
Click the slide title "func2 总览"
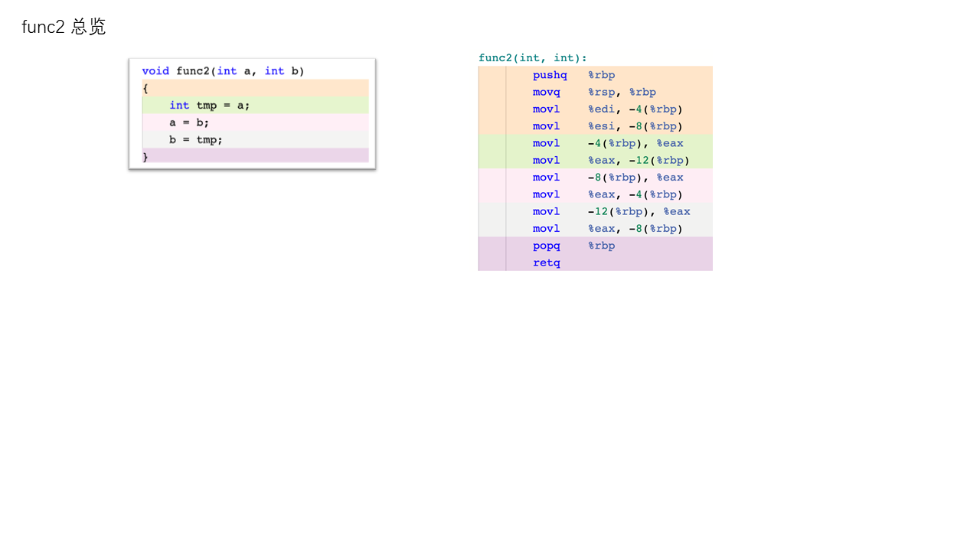[64, 27]
